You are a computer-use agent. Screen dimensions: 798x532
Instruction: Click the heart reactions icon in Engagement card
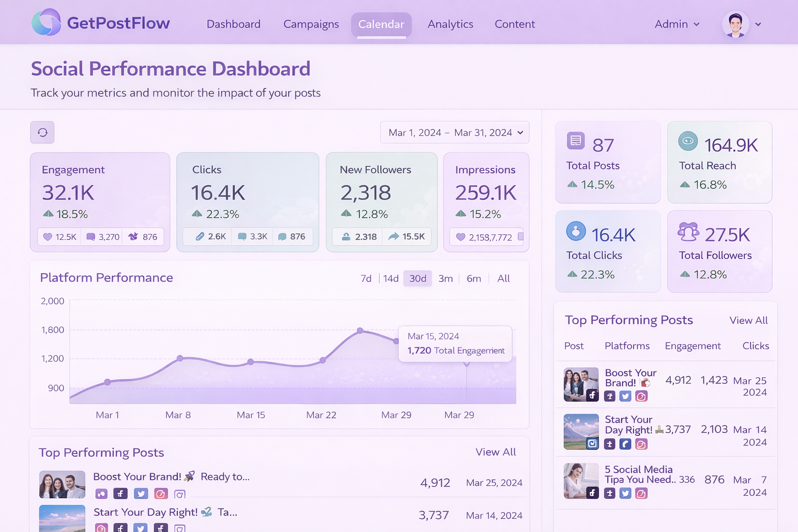(x=47, y=236)
